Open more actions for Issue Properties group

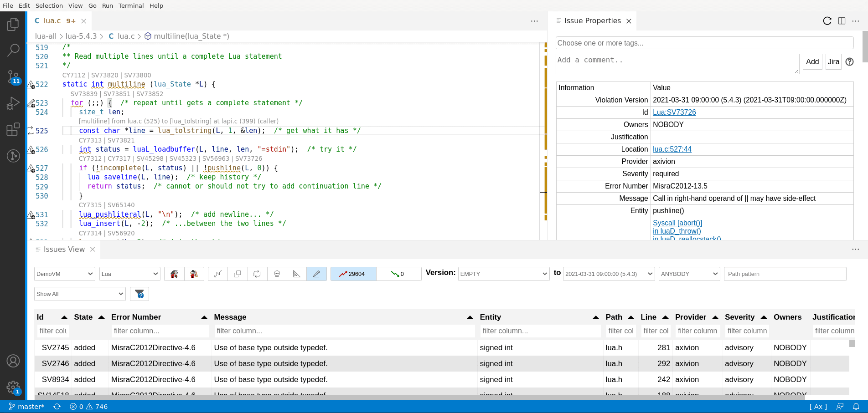[x=856, y=21]
